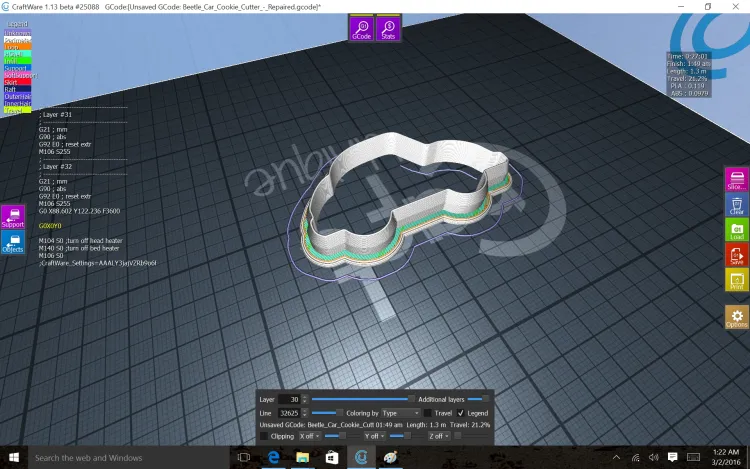Expand the X off clipping dropdown
The height and width of the screenshot is (469, 750).
click(310, 436)
